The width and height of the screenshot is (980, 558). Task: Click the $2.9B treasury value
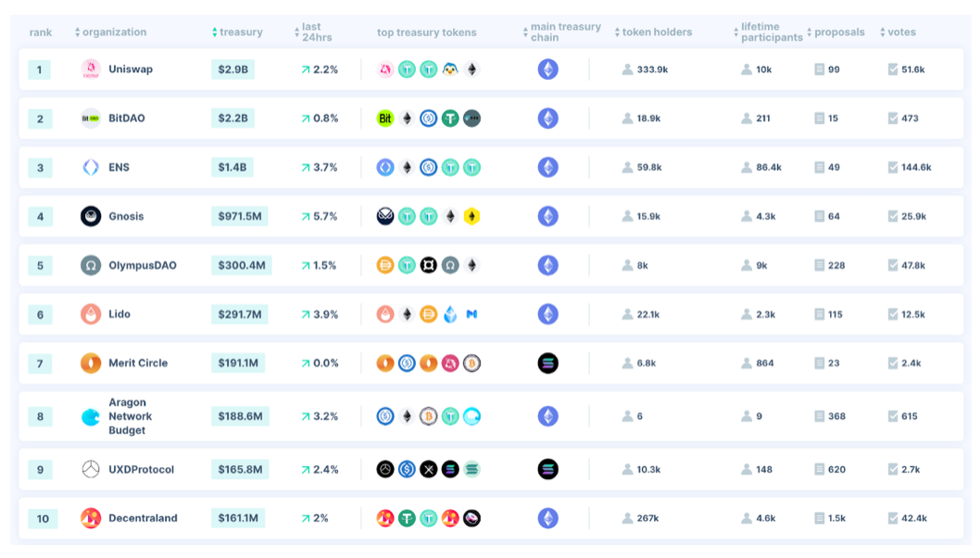click(232, 69)
